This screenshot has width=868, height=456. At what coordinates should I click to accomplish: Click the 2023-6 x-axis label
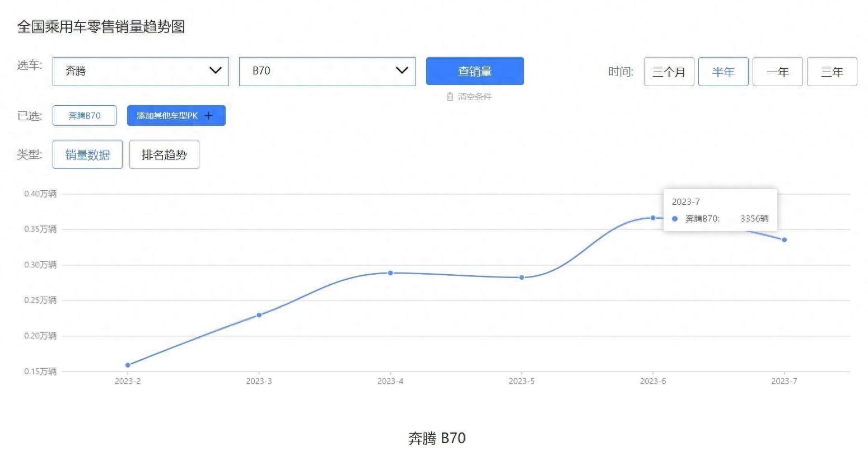pyautogui.click(x=653, y=381)
